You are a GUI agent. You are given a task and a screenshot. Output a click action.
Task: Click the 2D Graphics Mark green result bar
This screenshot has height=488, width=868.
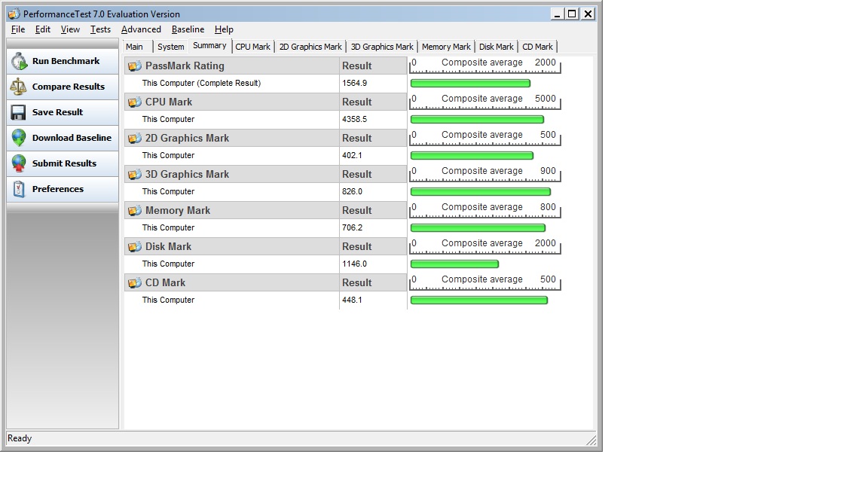pyautogui.click(x=472, y=156)
